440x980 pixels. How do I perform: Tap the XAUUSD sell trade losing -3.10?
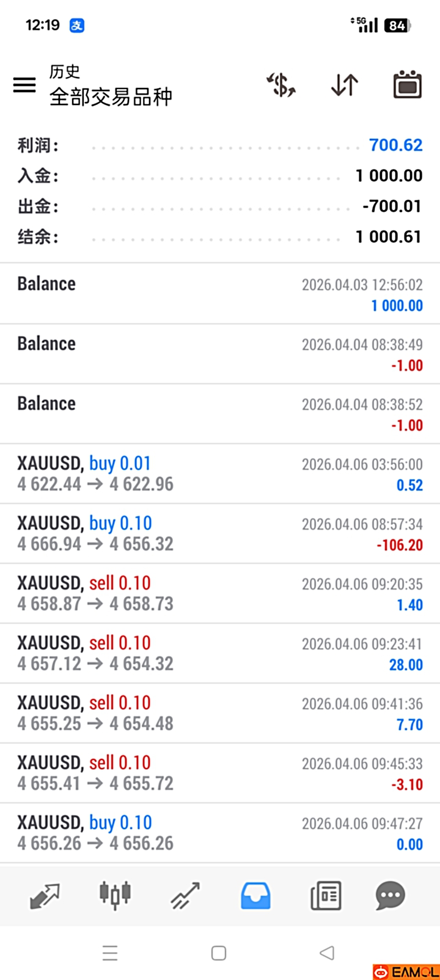point(220,773)
